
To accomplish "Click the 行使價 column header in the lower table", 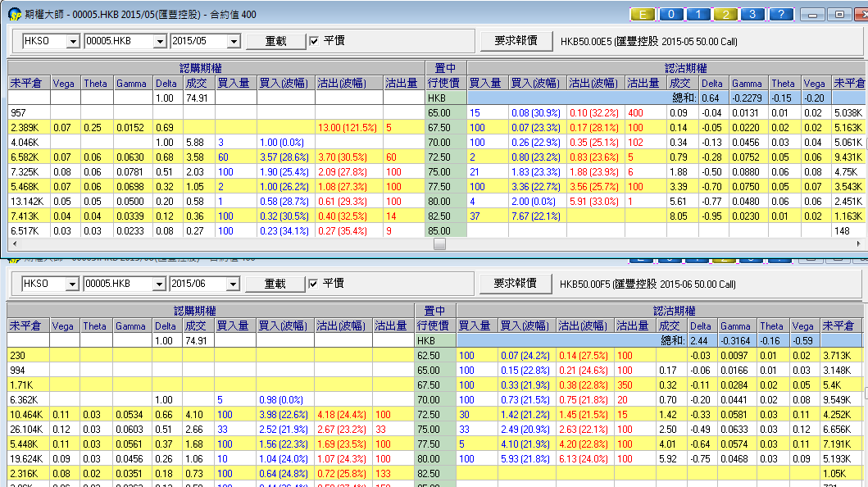I will tap(435, 325).
